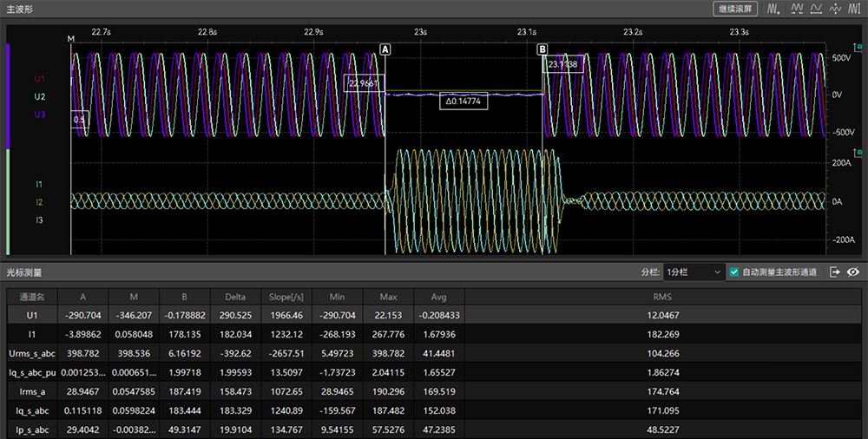Click the 1966.46 slope value cell

[286, 315]
